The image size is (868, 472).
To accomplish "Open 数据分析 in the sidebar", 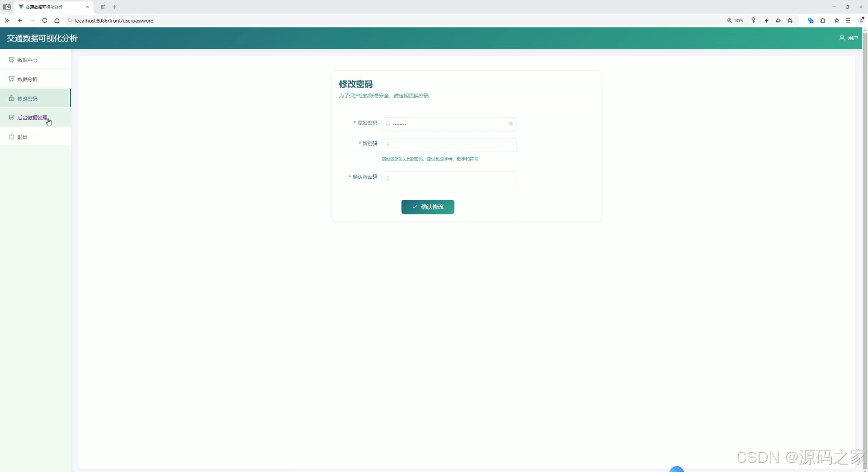I will click(27, 79).
